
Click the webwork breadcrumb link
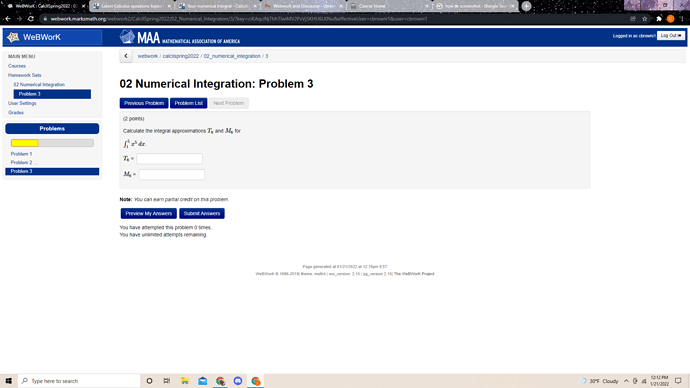coord(148,56)
